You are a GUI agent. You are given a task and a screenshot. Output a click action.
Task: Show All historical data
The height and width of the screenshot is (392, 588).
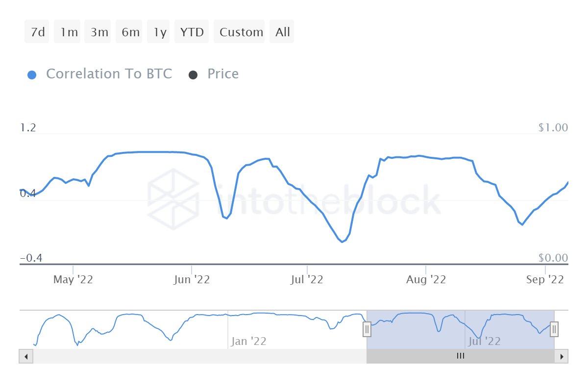(x=283, y=32)
